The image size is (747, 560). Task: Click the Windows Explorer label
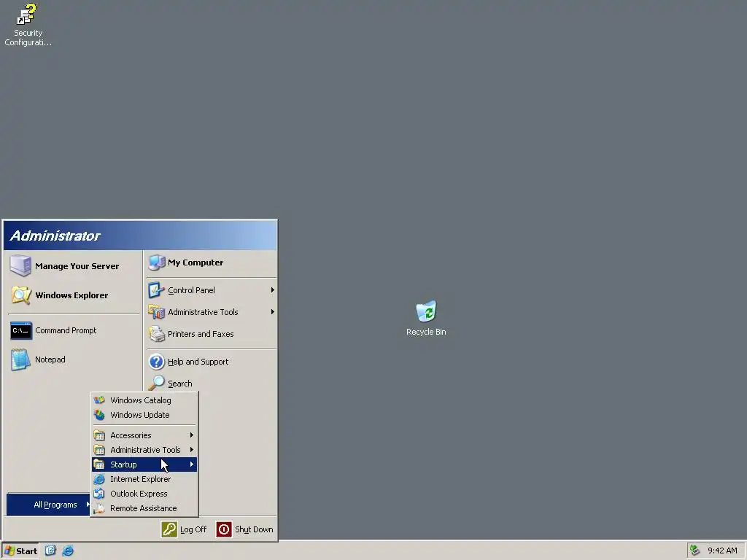click(71, 295)
